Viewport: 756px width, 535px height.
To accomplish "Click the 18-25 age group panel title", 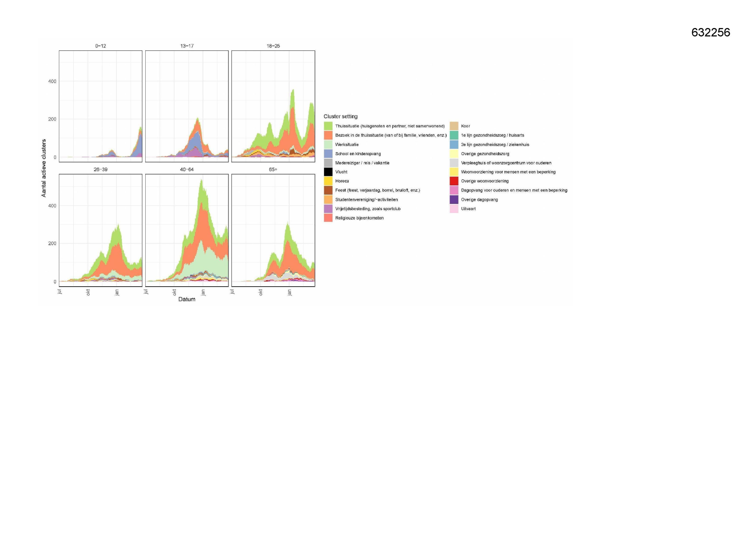I will (273, 46).
